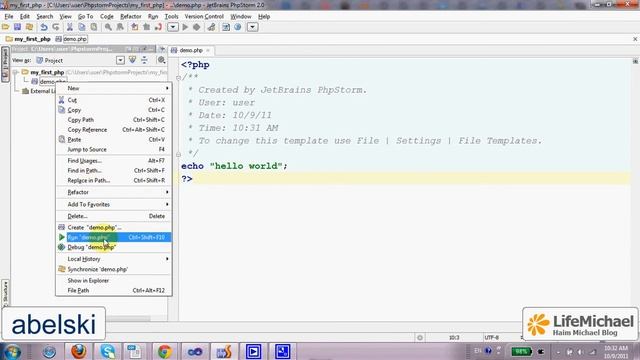Open the Help menu
This screenshot has height=360, width=640.
[x=264, y=17]
